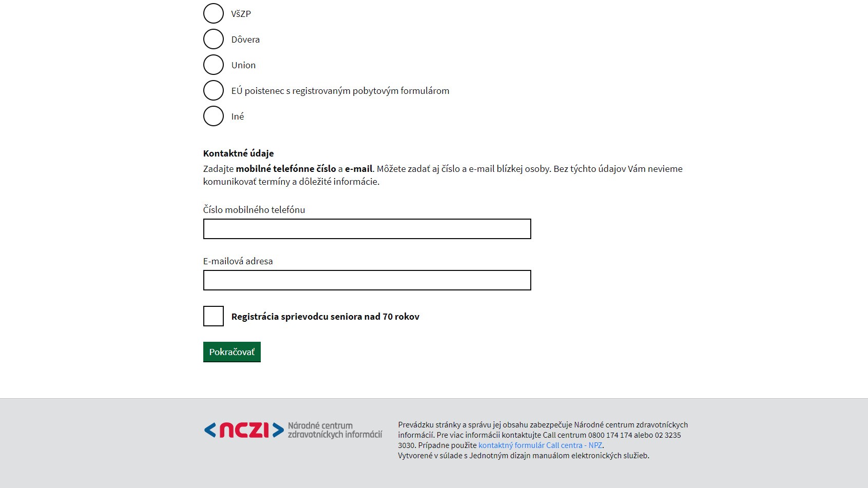Click the Registrácia sprievodcu seniora nad 70 rokov label
The width and height of the screenshot is (868, 488).
tap(325, 317)
